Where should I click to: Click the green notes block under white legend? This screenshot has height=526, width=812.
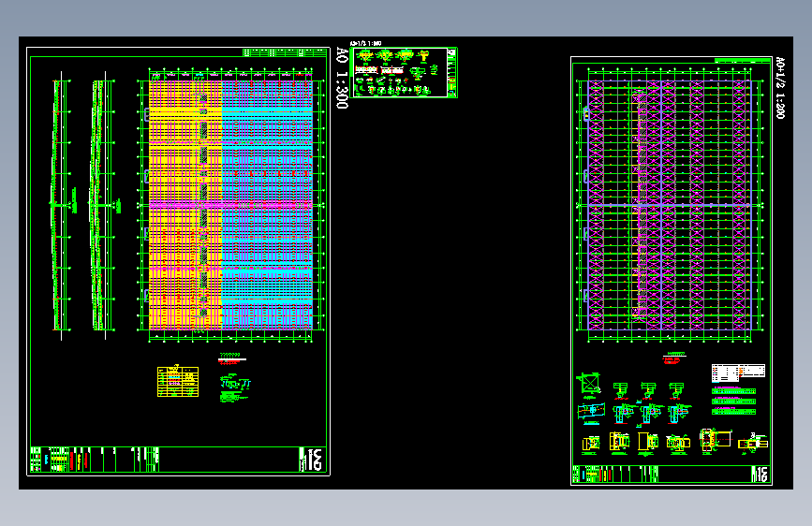734,401
